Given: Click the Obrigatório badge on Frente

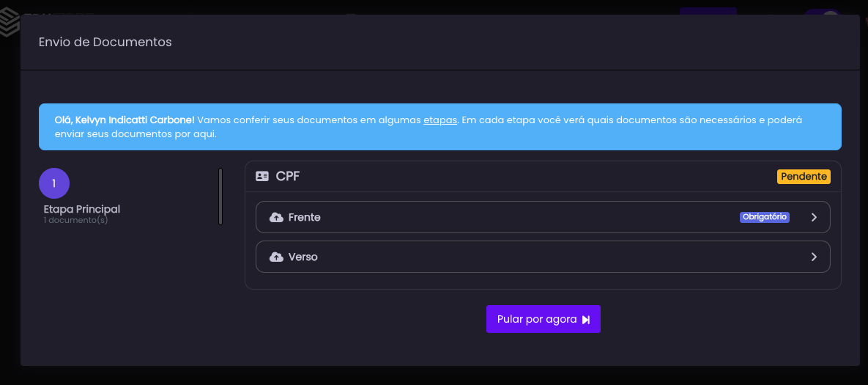Looking at the screenshot, I should point(765,217).
